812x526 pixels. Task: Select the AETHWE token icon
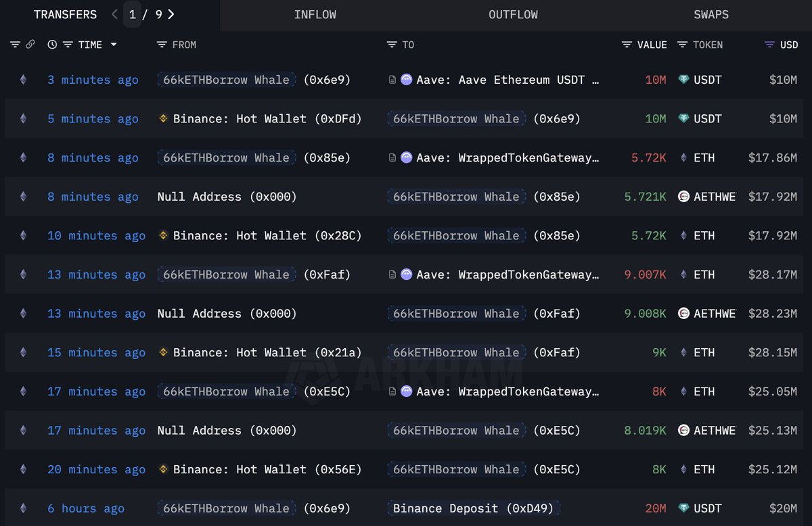tap(683, 197)
